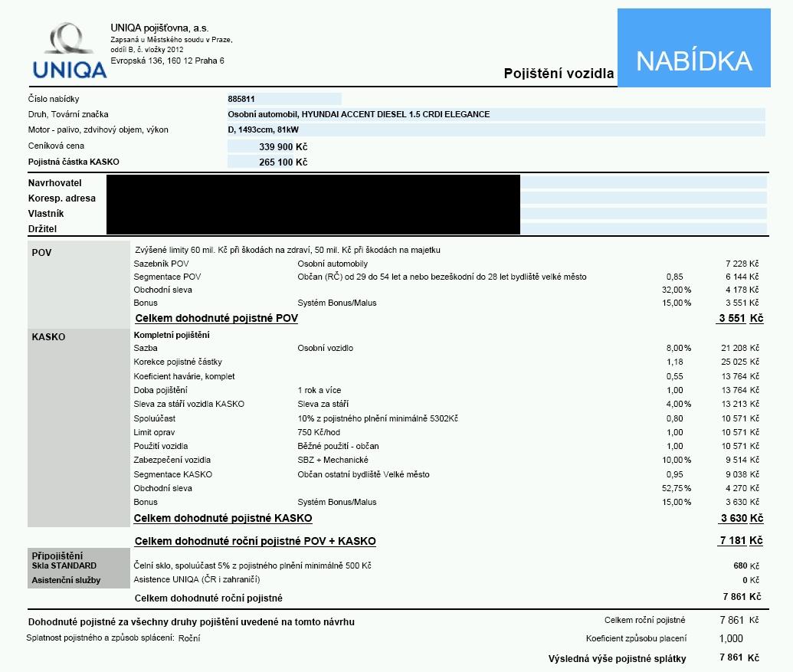Click the combined total 7 181 Kč
The image size is (793, 672).
741,541
